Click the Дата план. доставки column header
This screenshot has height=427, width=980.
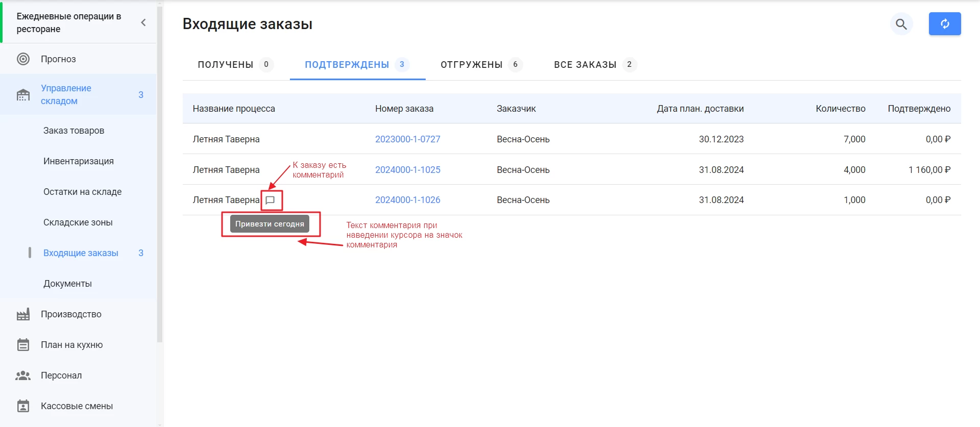(700, 109)
